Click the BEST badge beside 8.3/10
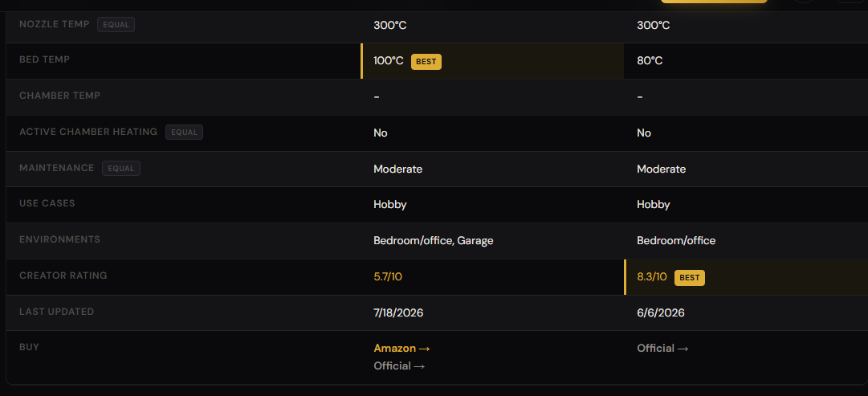Screen dimensions: 868x396 (690, 277)
